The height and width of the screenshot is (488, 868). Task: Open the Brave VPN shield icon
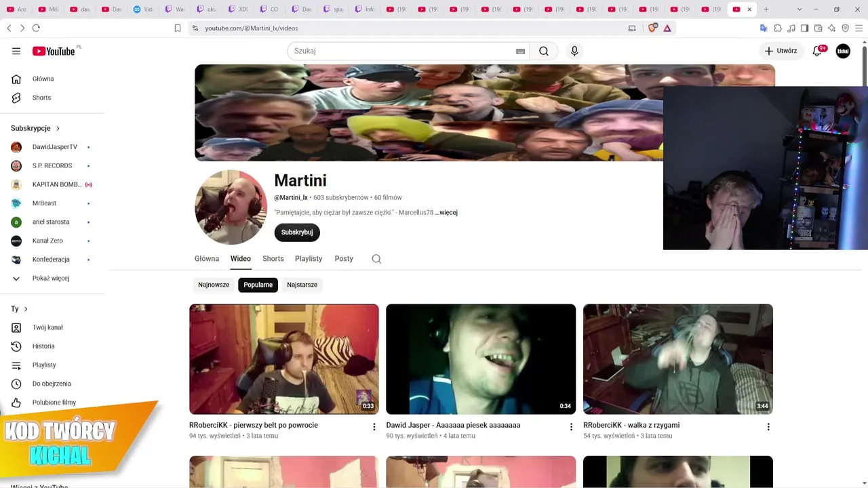[846, 28]
